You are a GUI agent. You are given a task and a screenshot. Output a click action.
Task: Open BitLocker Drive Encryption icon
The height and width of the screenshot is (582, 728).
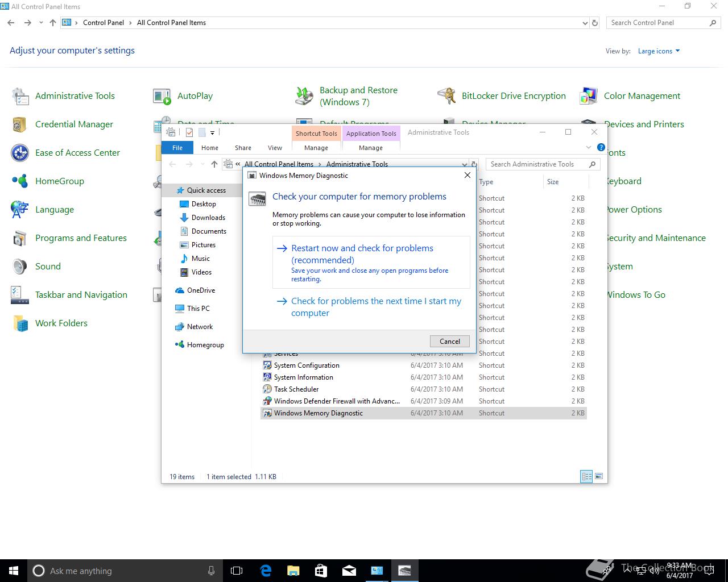447,96
